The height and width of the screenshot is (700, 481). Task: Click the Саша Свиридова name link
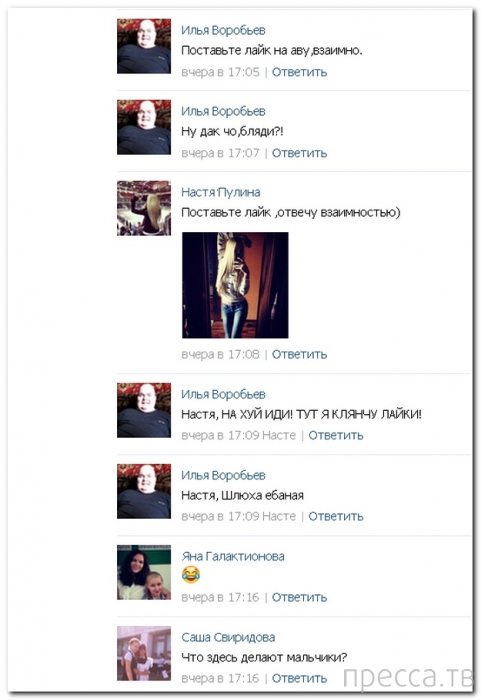tap(228, 638)
